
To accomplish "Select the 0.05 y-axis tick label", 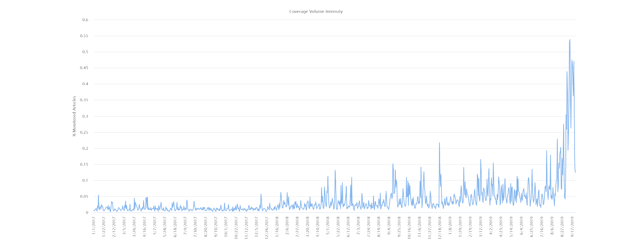I will point(84,197).
